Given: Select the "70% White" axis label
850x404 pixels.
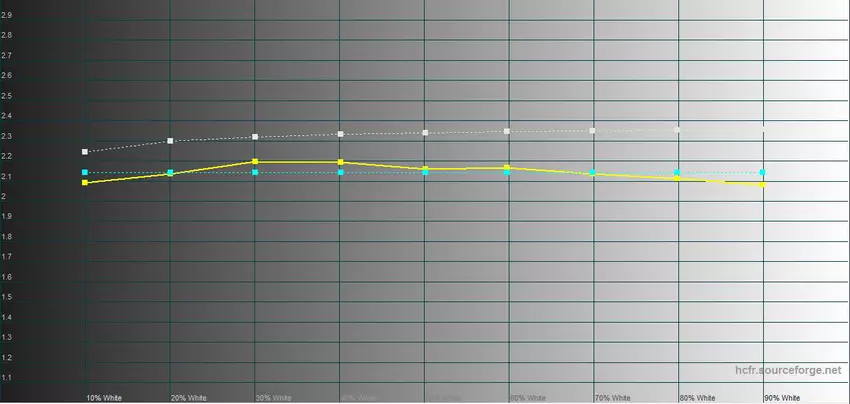Looking at the screenshot, I should [612, 397].
